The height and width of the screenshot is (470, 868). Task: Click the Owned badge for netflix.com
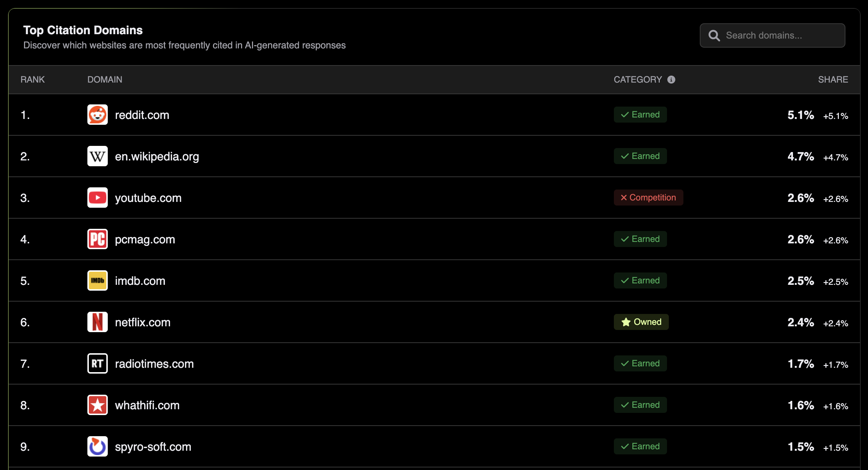[641, 322]
